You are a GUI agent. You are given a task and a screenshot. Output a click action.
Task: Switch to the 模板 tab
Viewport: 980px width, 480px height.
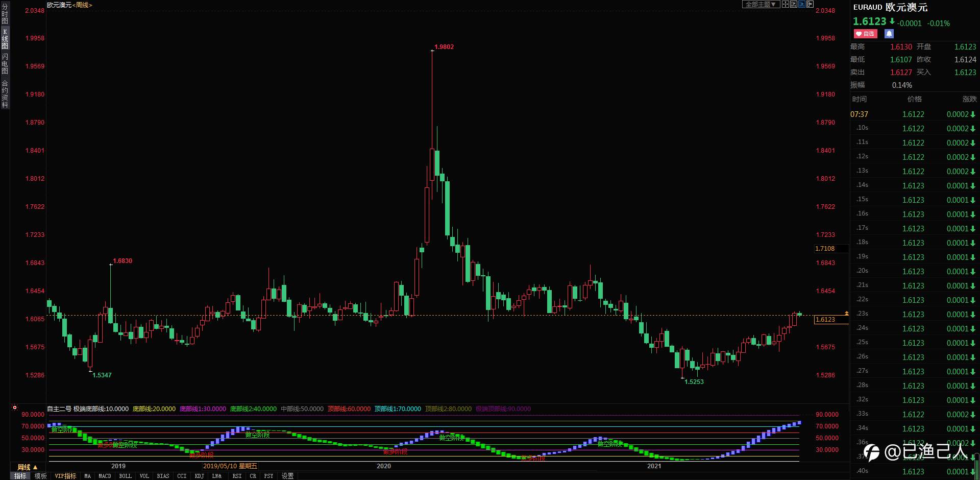point(40,476)
